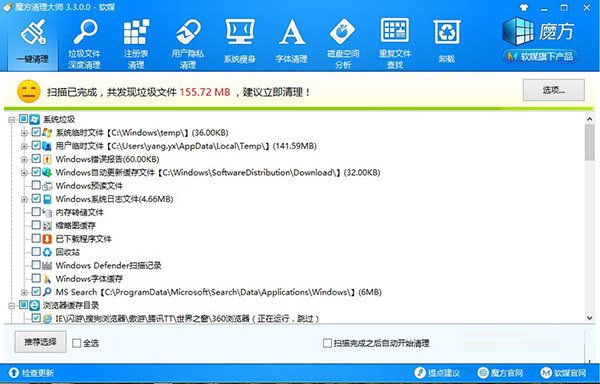The height and width of the screenshot is (384, 600).
Task: Click the Windows Defender扫描记录 icon
Action: [x=47, y=265]
